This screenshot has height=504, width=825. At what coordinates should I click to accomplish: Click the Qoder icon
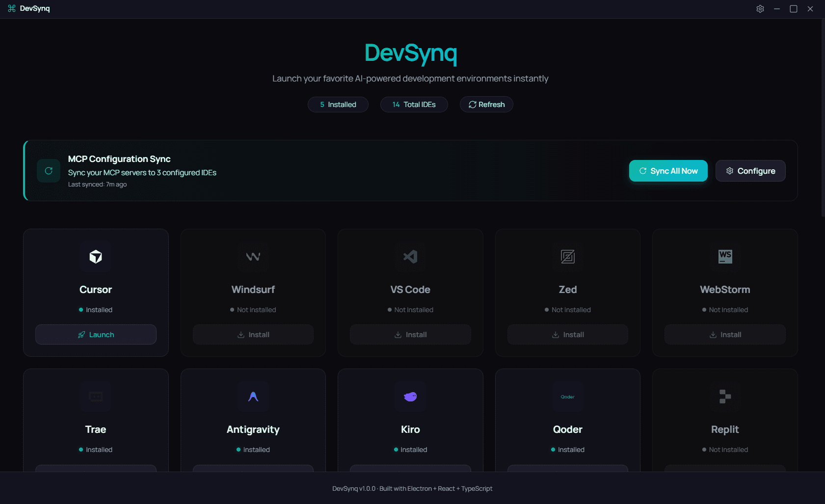[567, 397]
